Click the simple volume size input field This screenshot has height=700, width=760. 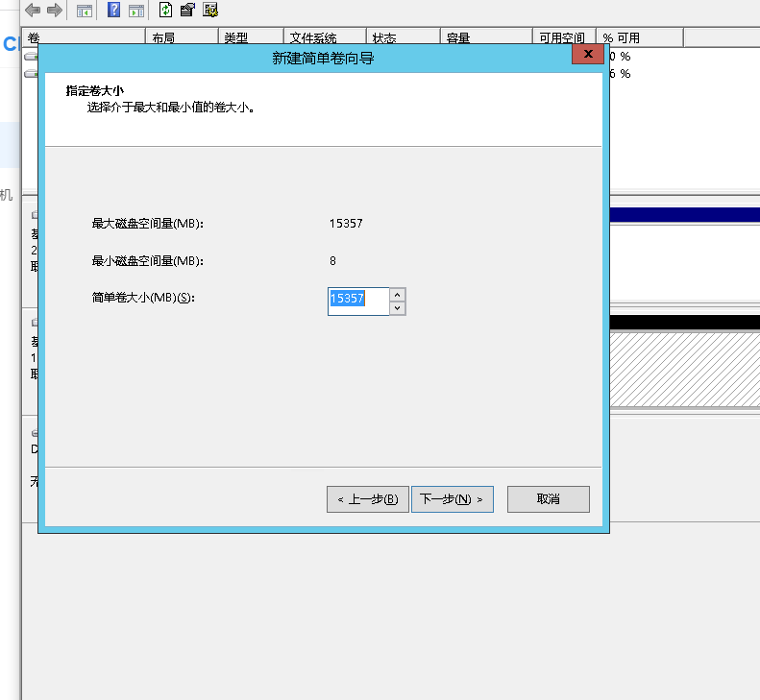click(x=357, y=301)
